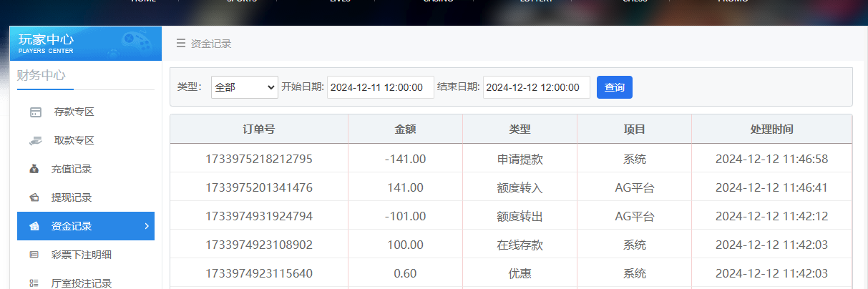Click the 在线存款 type cell
This screenshot has height=289, width=868.
tap(520, 245)
